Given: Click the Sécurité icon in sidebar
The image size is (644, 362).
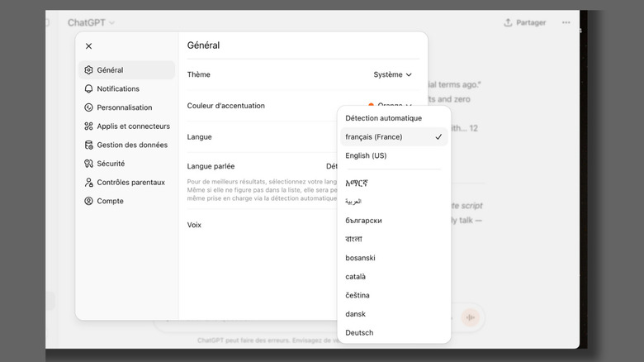Looking at the screenshot, I should coord(89,164).
